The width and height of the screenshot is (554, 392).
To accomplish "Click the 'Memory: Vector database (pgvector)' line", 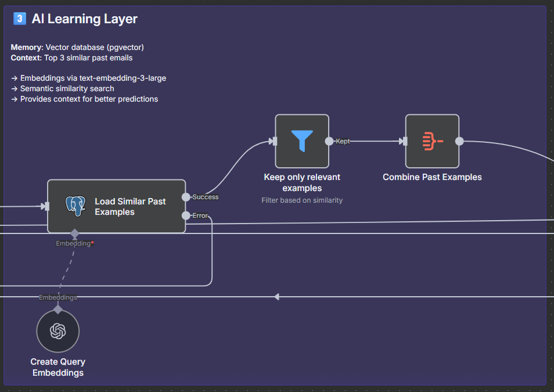I will coord(77,48).
